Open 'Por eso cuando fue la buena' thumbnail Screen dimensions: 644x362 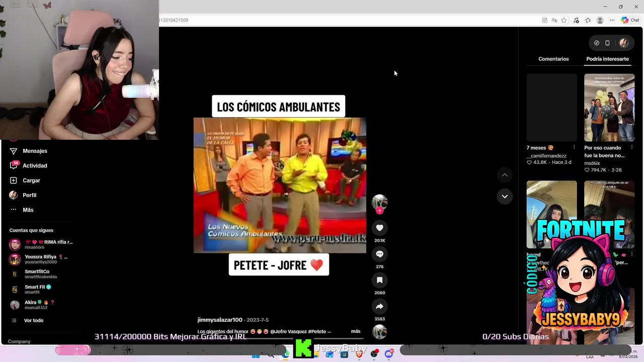(x=609, y=108)
